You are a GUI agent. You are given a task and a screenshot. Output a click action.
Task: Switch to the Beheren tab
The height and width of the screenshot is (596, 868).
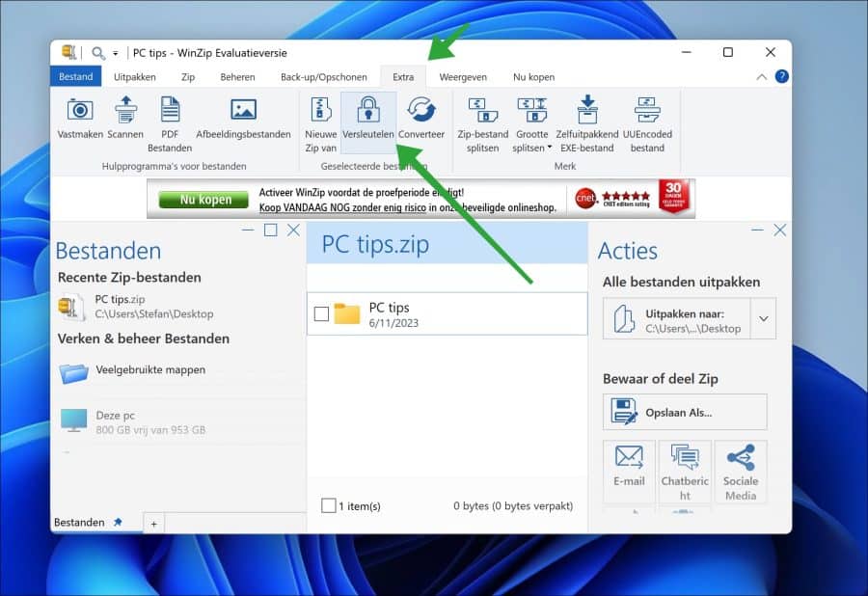(x=237, y=77)
